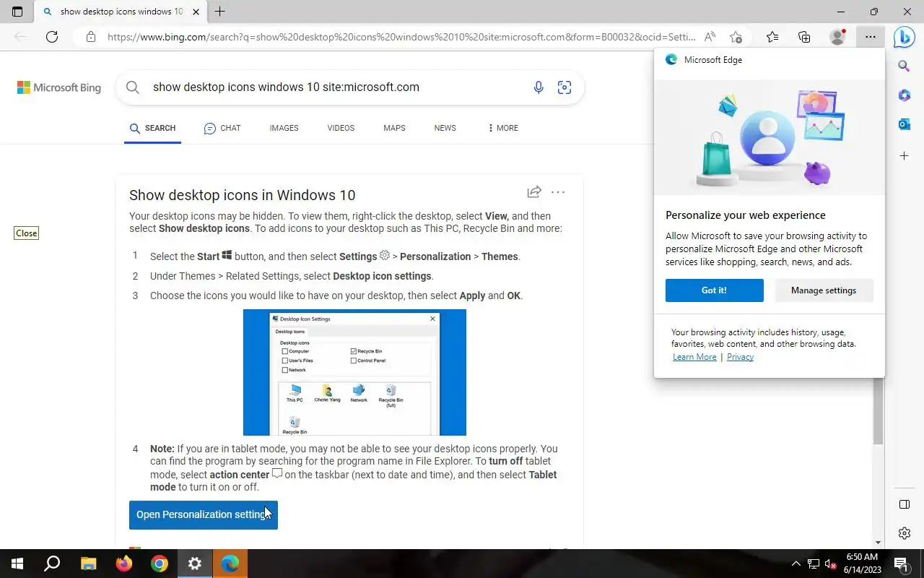Launch Firefox from the taskbar

pyautogui.click(x=123, y=564)
